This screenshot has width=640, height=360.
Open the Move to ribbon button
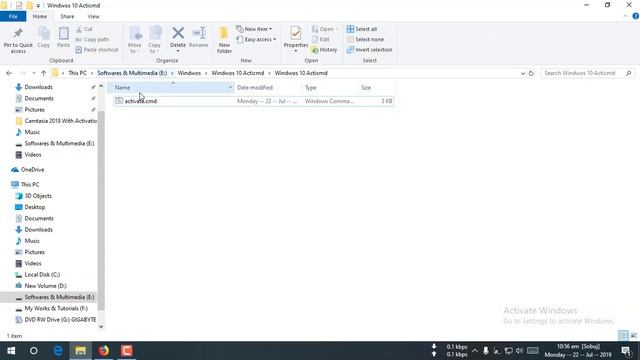[x=135, y=40]
